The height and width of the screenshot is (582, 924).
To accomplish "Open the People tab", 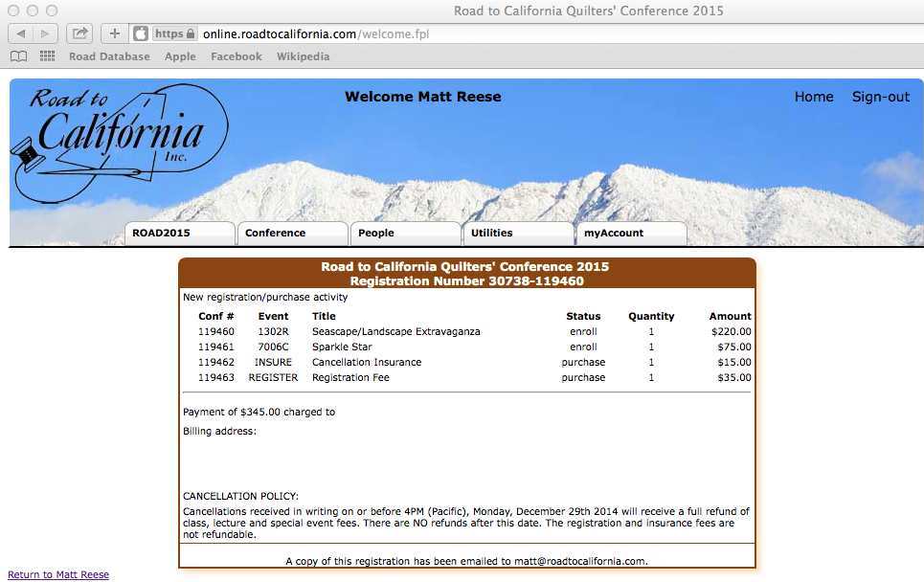I will coord(405,233).
